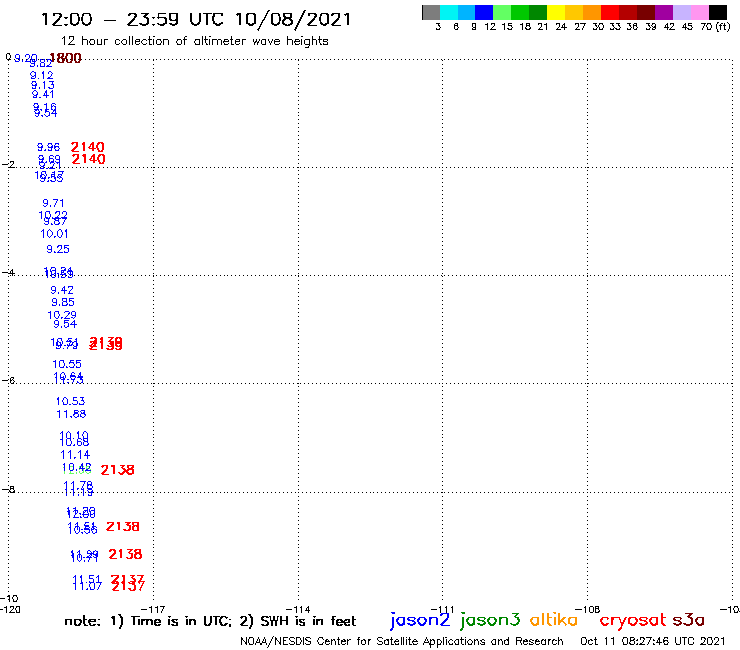Select the black swatch at the legend end
The height and width of the screenshot is (650, 740).
(x=718, y=12)
